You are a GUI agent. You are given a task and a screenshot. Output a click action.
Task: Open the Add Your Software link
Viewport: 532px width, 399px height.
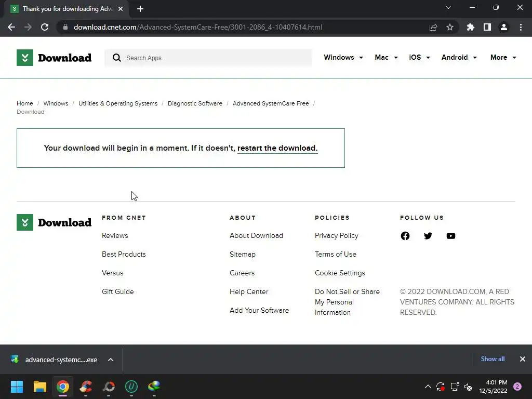(259, 310)
